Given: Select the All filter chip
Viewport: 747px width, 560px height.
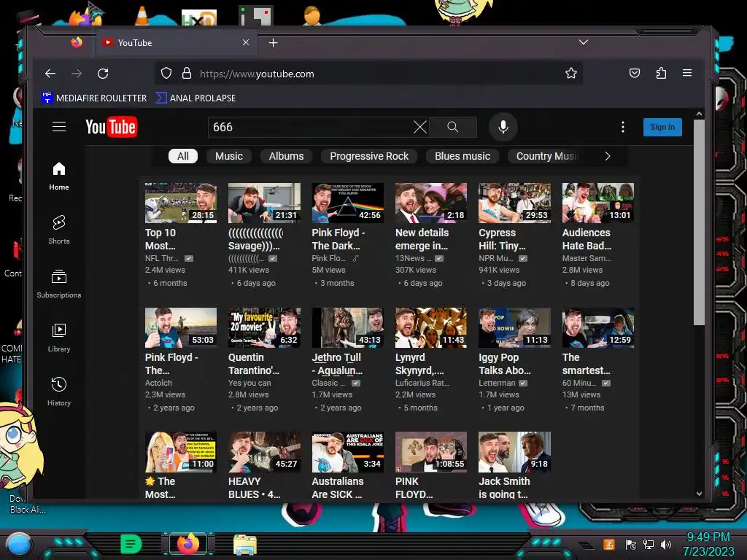Looking at the screenshot, I should click(183, 156).
